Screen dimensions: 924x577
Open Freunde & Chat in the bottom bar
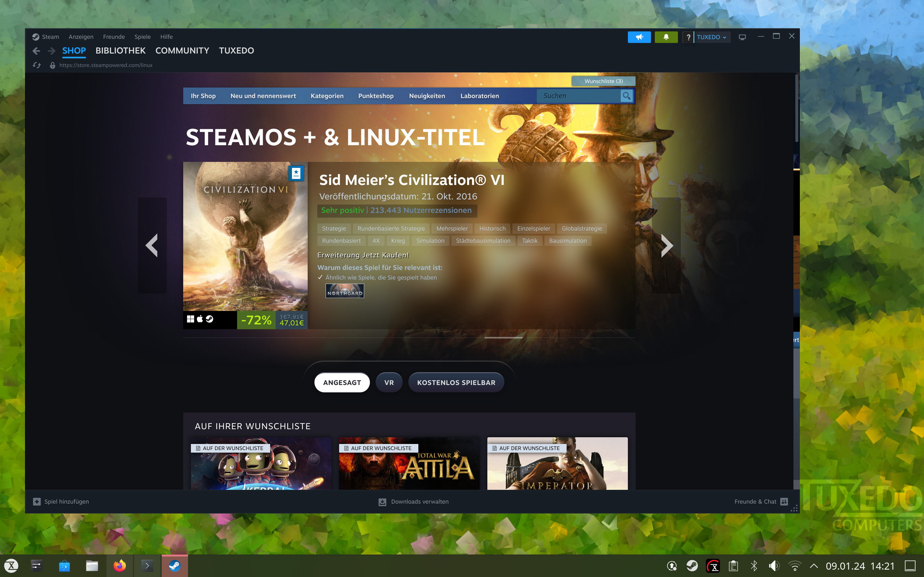click(x=760, y=501)
